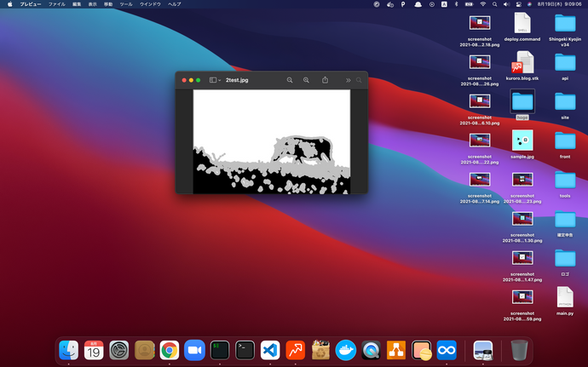Open the orange chart-arrow app in Dock
This screenshot has height=367, width=588.
[x=295, y=350]
